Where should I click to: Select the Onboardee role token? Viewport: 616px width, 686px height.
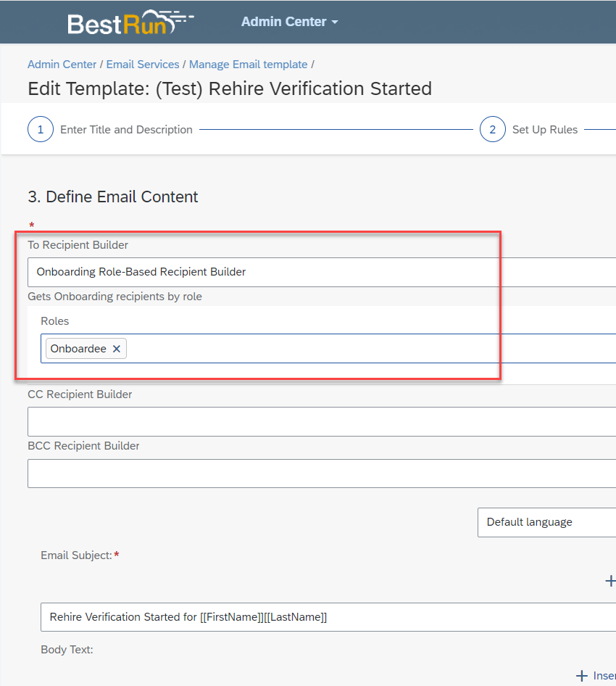pyautogui.click(x=79, y=349)
